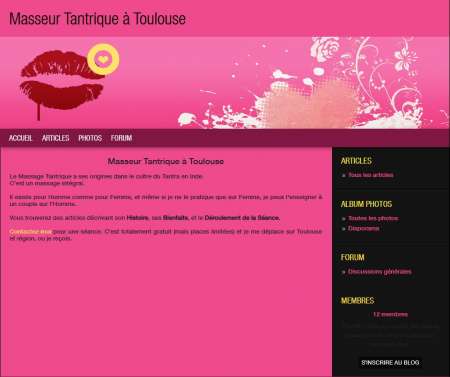Open the Bienfaits article link

tap(175, 218)
